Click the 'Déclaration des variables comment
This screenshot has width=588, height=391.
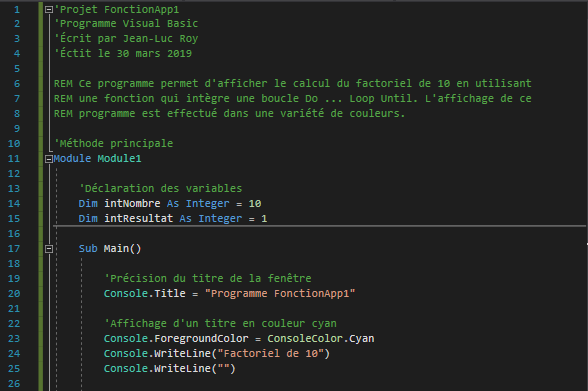click(x=160, y=189)
